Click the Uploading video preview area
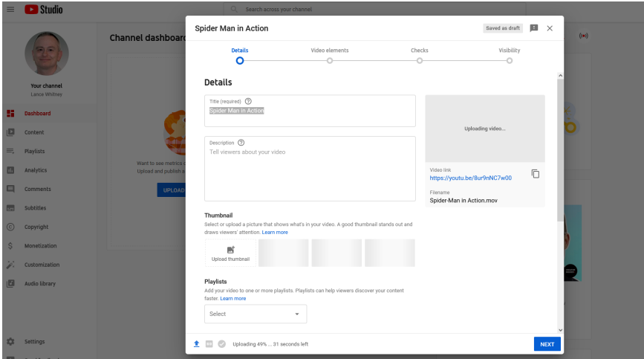 [485, 129]
